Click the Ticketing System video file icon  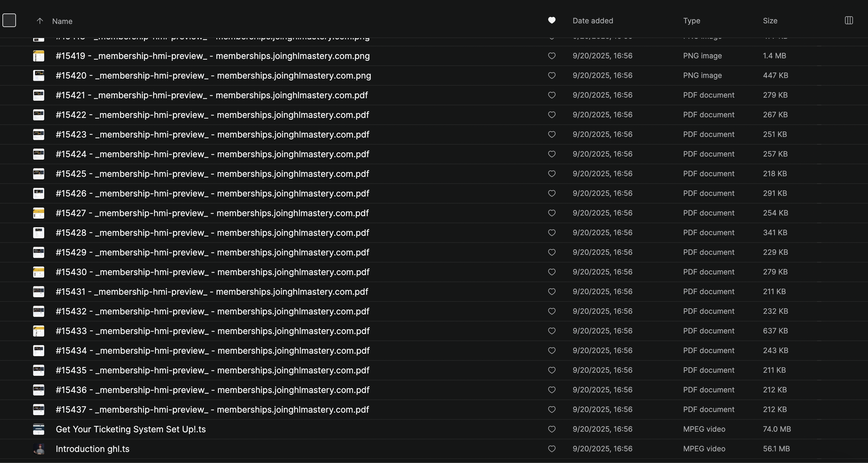tap(39, 429)
